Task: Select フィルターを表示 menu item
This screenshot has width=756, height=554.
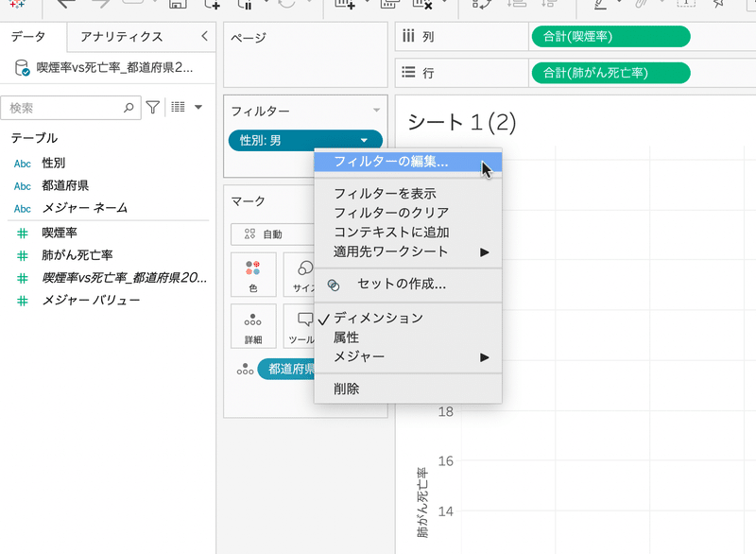Action: (x=408, y=194)
